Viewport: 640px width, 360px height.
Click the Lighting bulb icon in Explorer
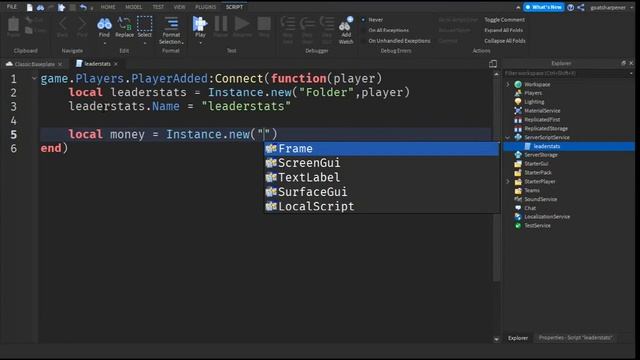pyautogui.click(x=518, y=102)
